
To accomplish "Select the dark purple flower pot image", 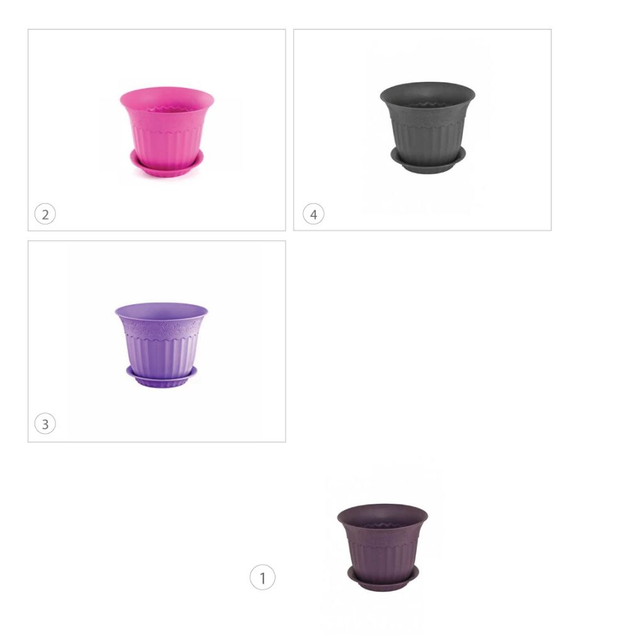I will pyautogui.click(x=383, y=548).
